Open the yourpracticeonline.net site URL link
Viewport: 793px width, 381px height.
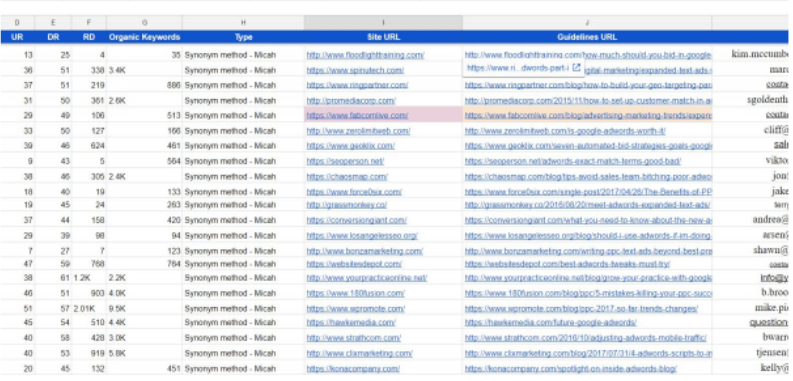point(367,278)
